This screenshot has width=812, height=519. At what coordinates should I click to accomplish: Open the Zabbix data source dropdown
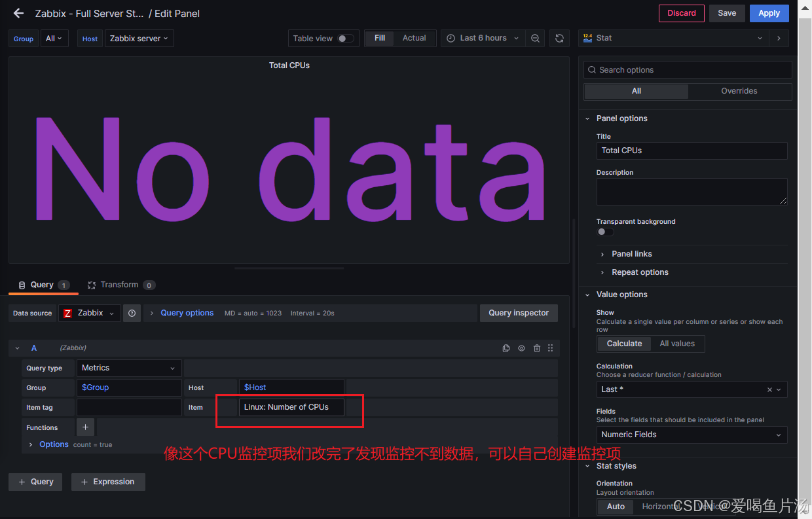[90, 313]
